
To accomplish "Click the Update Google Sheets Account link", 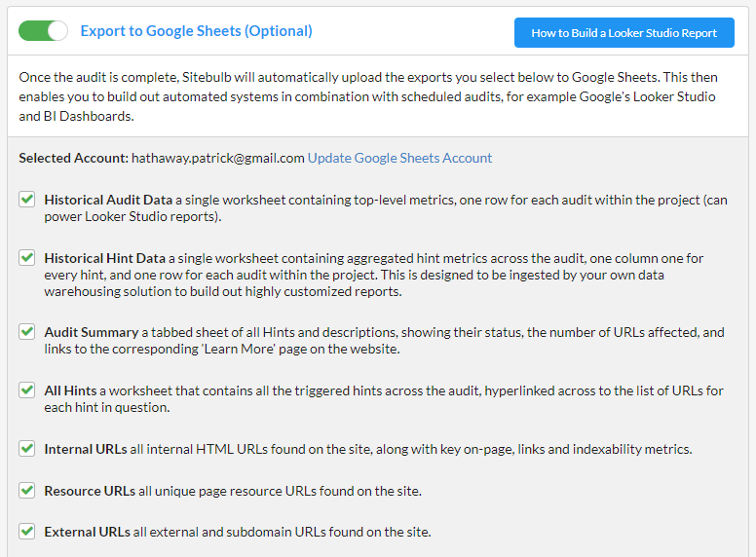I will pos(399,158).
